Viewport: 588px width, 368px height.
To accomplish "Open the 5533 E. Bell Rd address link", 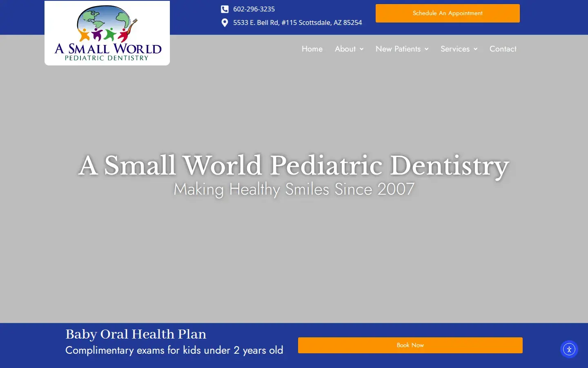I will tap(297, 22).
